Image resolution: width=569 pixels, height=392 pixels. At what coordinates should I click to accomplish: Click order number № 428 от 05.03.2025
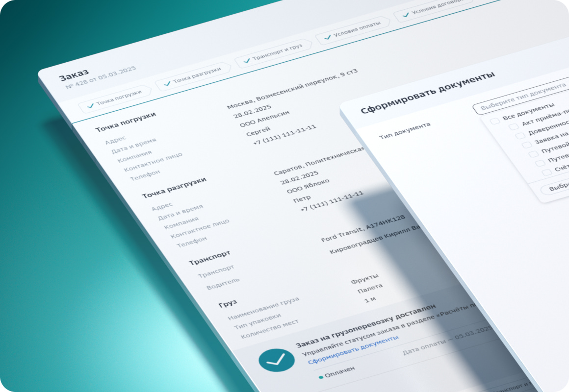coord(101,77)
